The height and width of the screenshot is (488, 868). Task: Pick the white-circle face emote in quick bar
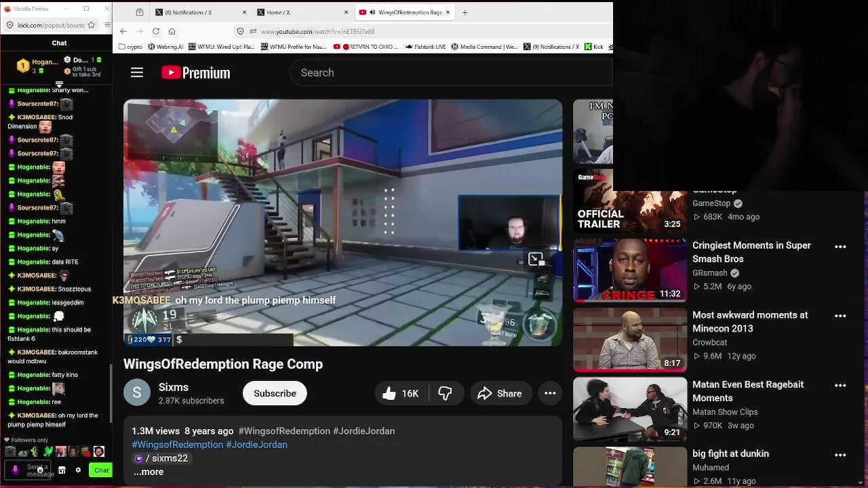(x=99, y=451)
